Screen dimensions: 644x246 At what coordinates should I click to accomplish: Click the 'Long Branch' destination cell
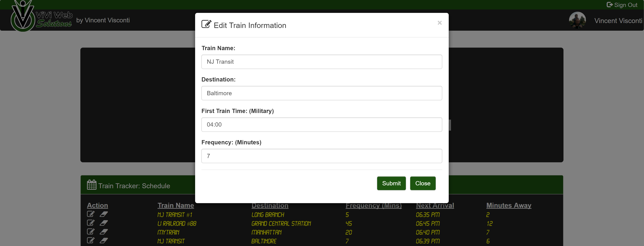click(x=268, y=215)
